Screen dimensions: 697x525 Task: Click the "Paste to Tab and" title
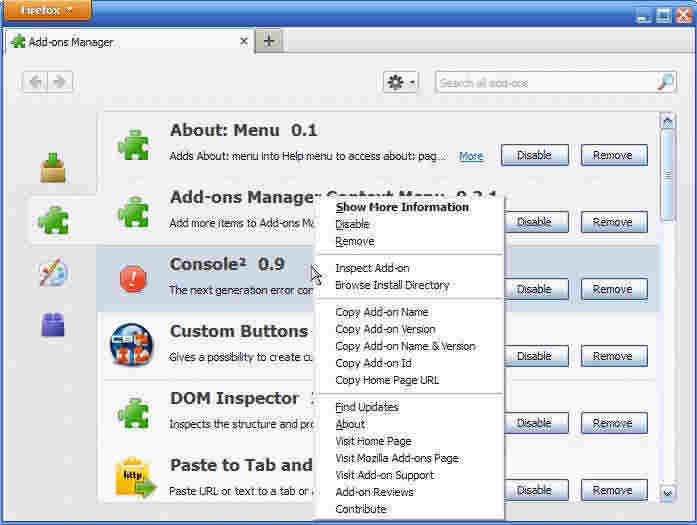[x=241, y=465]
